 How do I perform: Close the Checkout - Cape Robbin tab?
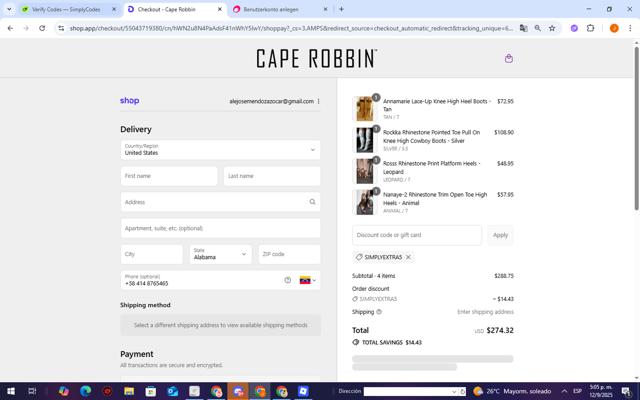click(x=220, y=9)
